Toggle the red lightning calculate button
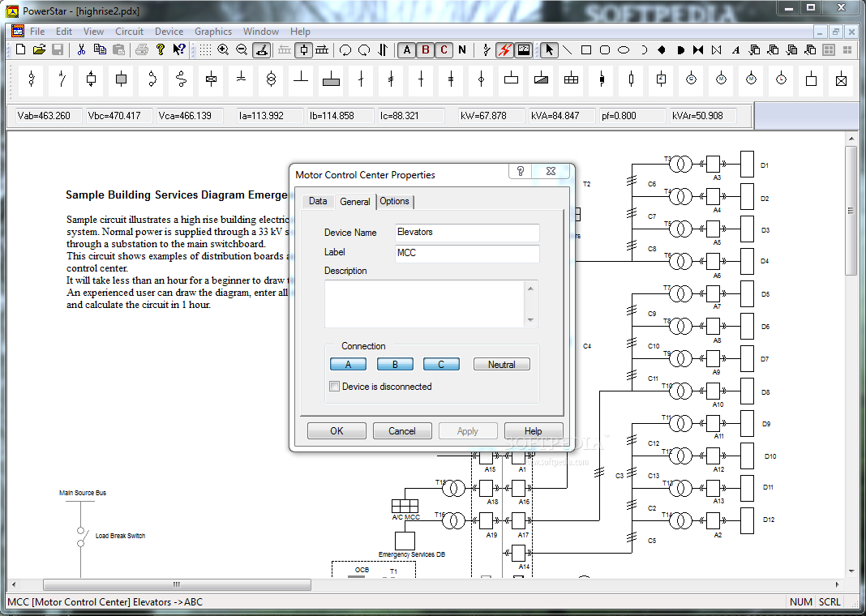The width and height of the screenshot is (866, 616). coord(504,50)
